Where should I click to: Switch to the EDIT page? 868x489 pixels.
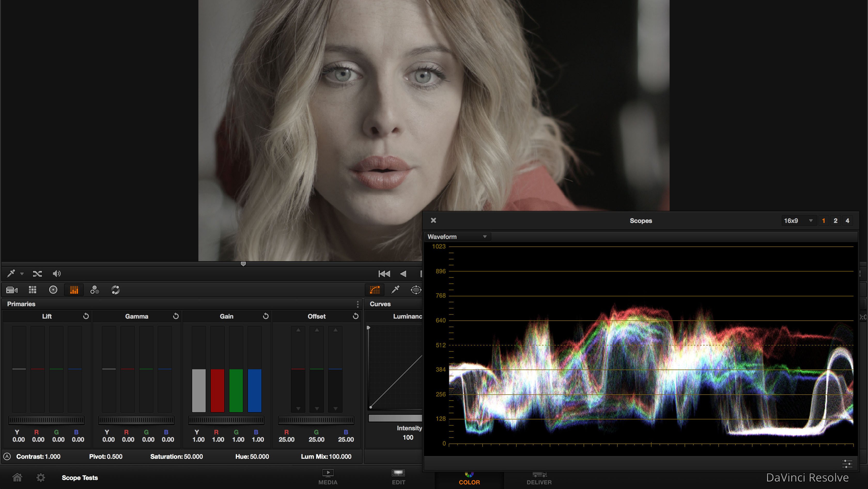[398, 477]
